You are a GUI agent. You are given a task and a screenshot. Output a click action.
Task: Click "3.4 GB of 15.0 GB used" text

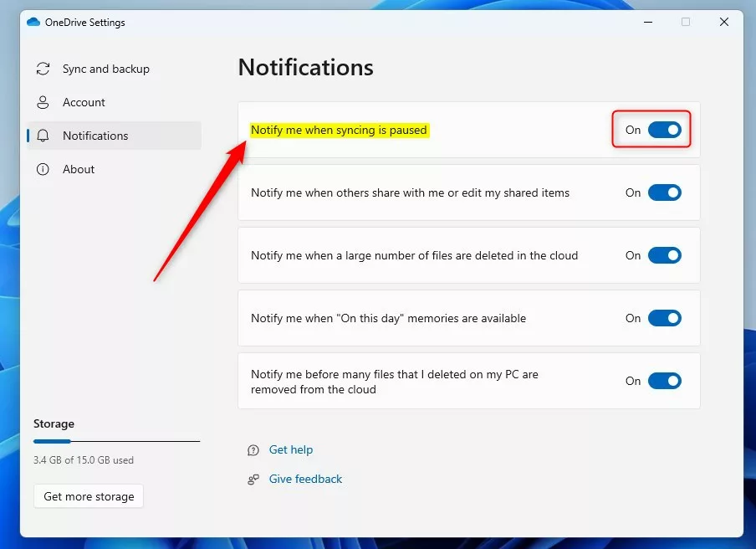tap(84, 460)
